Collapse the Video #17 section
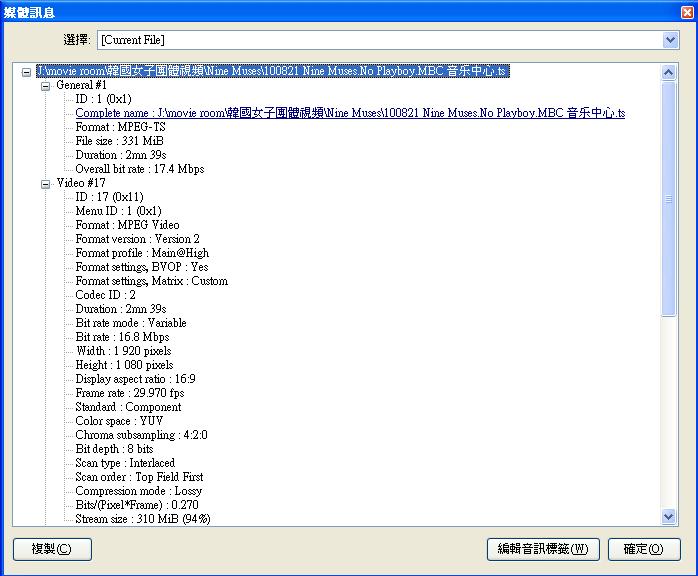 [x=45, y=184]
